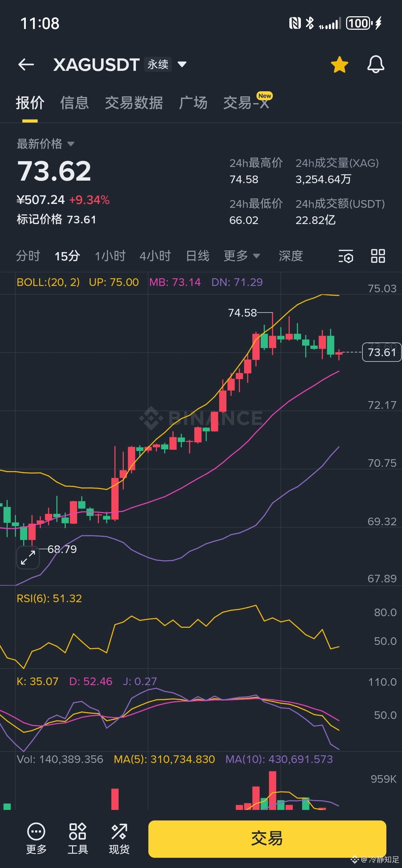Click the Vol: 140,389.356 label
402x868 pixels.
[60, 759]
